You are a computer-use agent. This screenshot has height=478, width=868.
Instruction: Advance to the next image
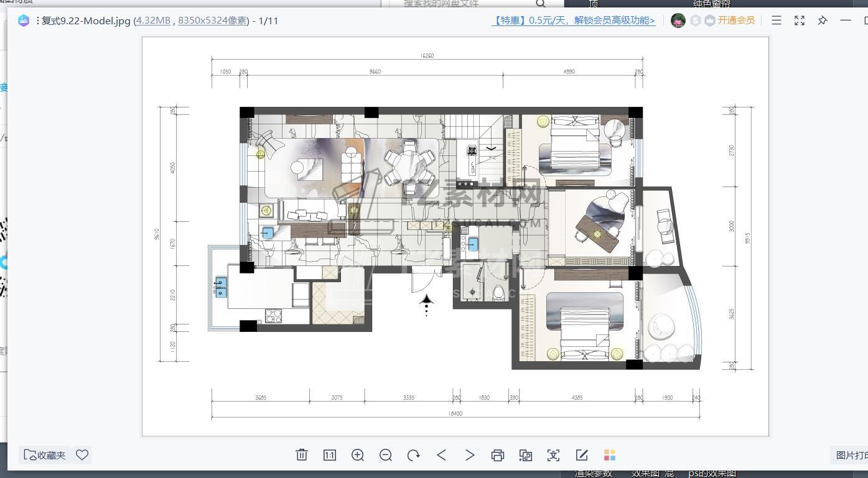pyautogui.click(x=470, y=455)
